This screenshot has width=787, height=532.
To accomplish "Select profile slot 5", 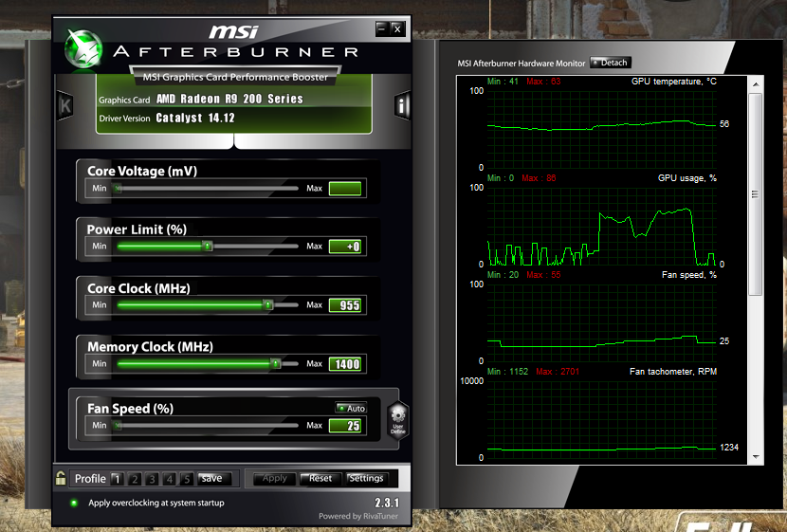I will 186,479.
